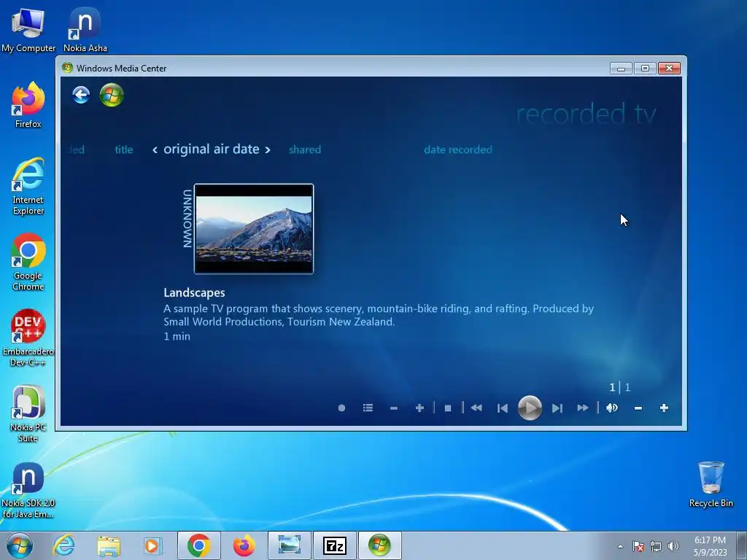Click the 'UNKNOWN' date group label
The width and height of the screenshot is (747, 560).
(187, 219)
